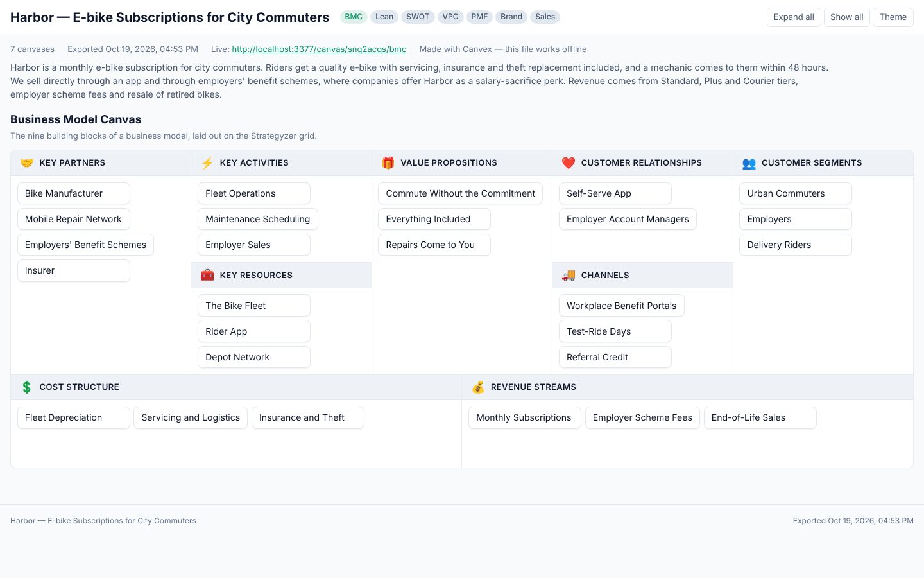The image size is (924, 578).
Task: Go to the SWOT canvas tab
Action: coord(418,17)
